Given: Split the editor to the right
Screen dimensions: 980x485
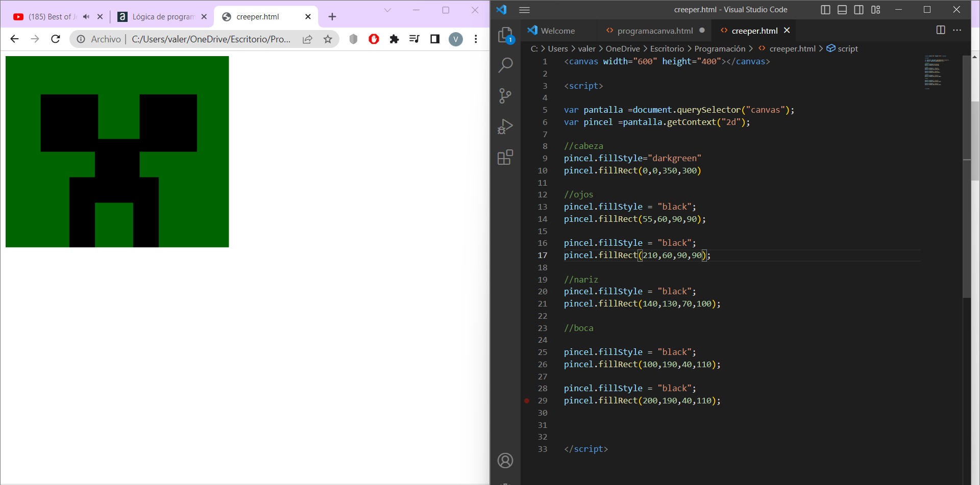Looking at the screenshot, I should click(x=941, y=30).
